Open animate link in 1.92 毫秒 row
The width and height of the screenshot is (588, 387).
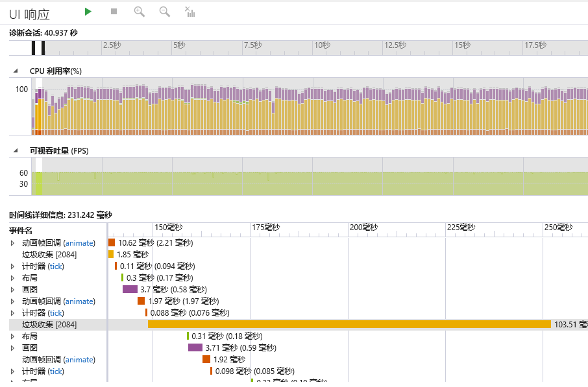79,360
